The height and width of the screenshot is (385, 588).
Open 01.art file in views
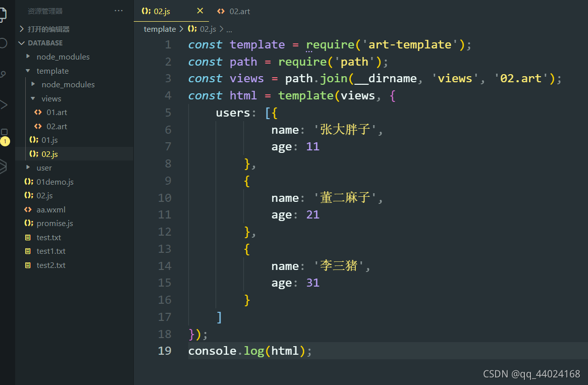[57, 113]
